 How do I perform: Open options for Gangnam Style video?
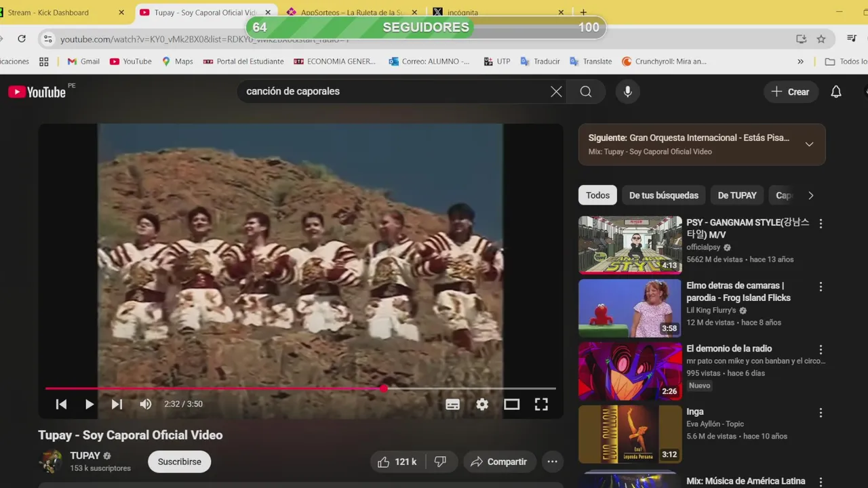coord(821,224)
